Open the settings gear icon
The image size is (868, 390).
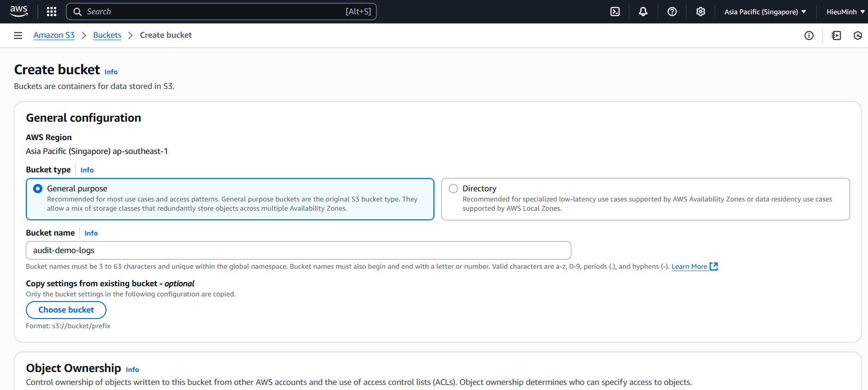701,12
